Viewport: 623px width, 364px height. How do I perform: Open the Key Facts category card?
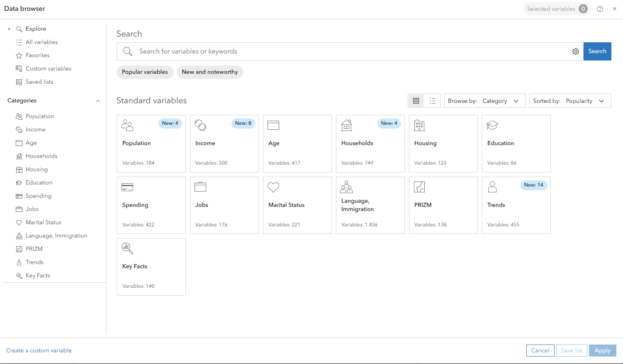[x=151, y=267]
